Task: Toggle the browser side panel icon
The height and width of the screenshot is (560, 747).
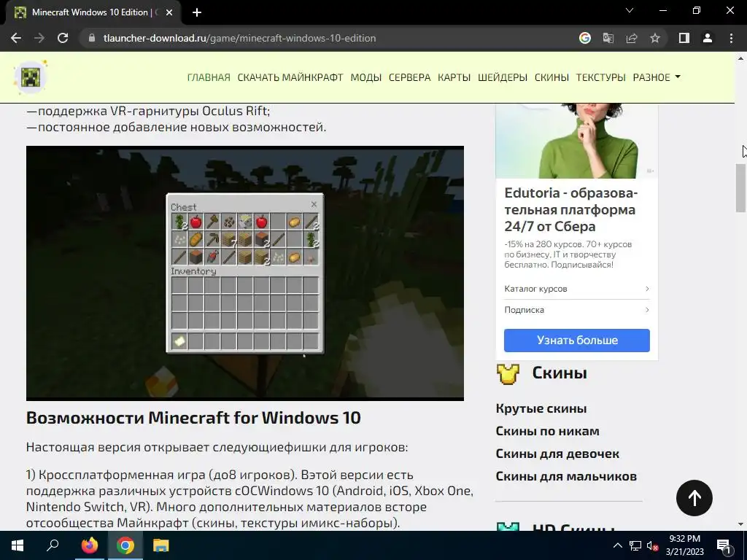Action: pos(684,38)
